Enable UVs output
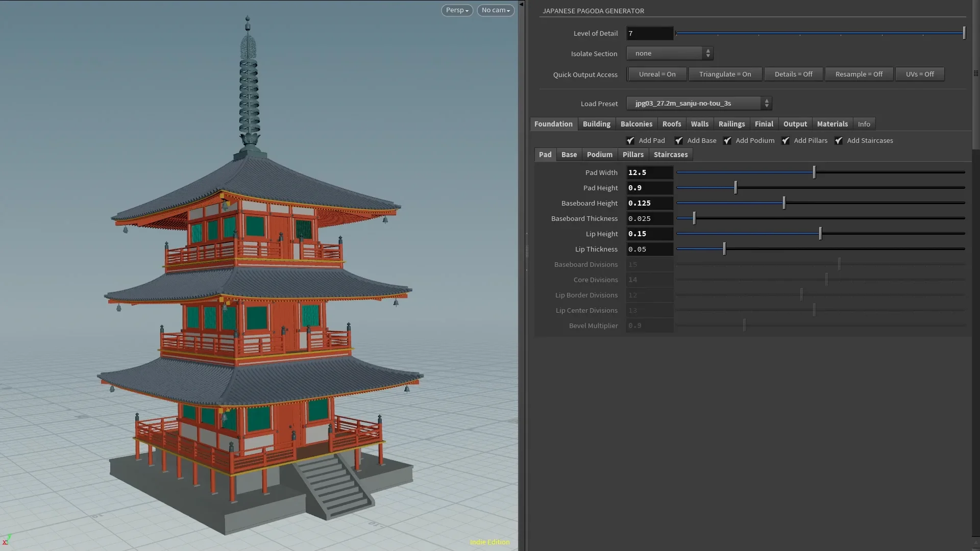The width and height of the screenshot is (980, 551). click(920, 74)
